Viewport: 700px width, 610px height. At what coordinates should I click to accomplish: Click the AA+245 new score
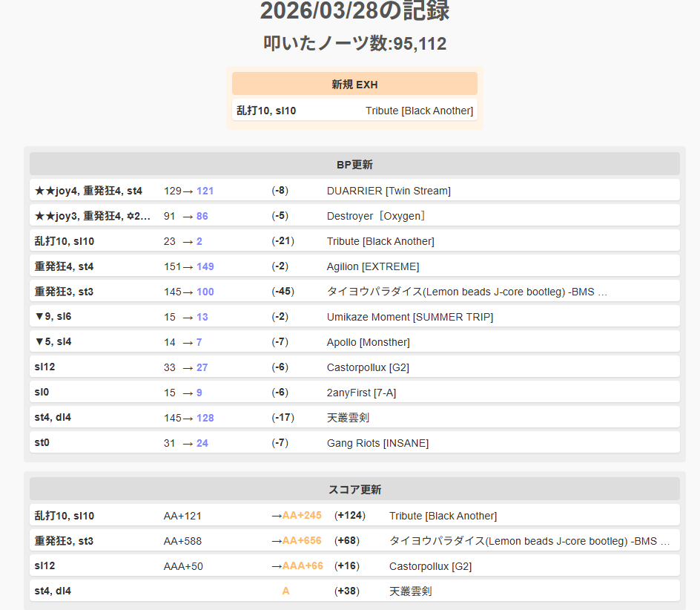[x=302, y=515]
